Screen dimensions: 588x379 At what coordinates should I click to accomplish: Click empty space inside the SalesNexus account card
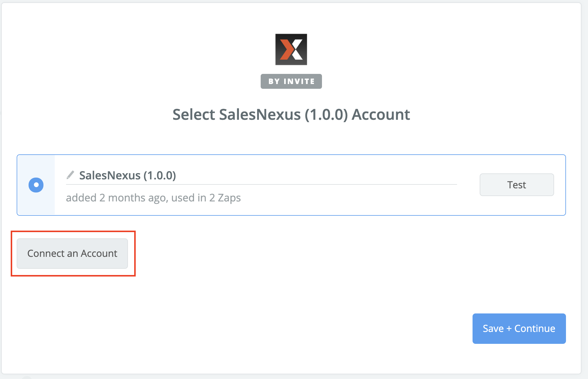[357, 200]
